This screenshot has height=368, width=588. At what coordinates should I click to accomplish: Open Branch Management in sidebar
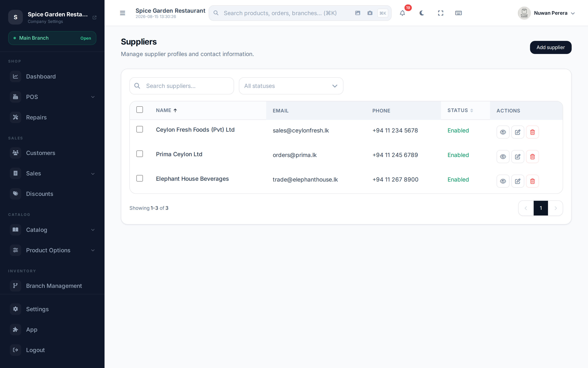[52, 286]
